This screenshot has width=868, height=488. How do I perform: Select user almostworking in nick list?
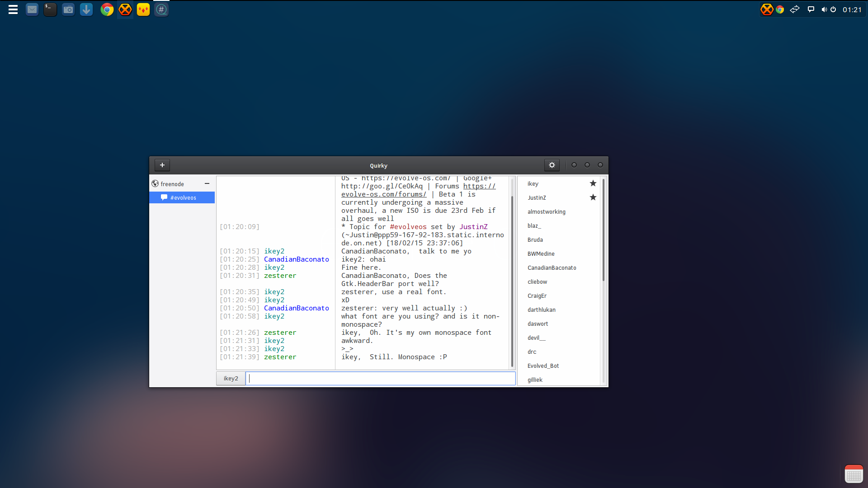coord(558,211)
